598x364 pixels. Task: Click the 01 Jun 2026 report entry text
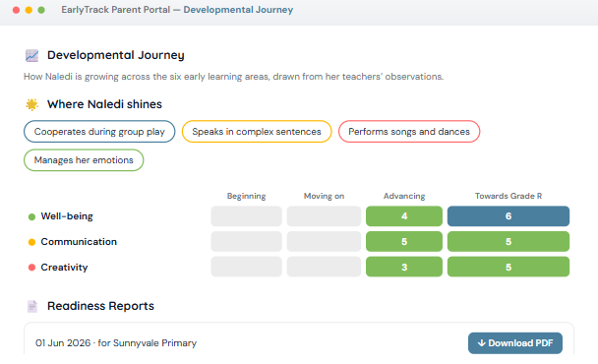(x=116, y=343)
